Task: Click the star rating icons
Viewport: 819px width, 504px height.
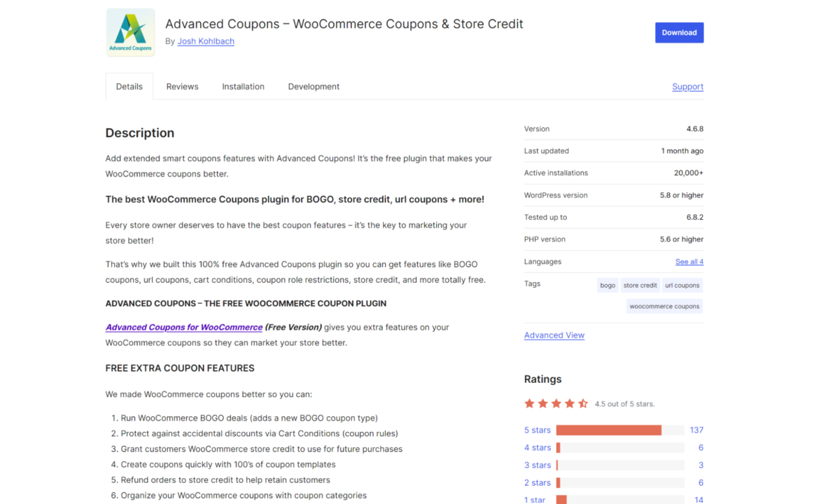Action: 556,403
